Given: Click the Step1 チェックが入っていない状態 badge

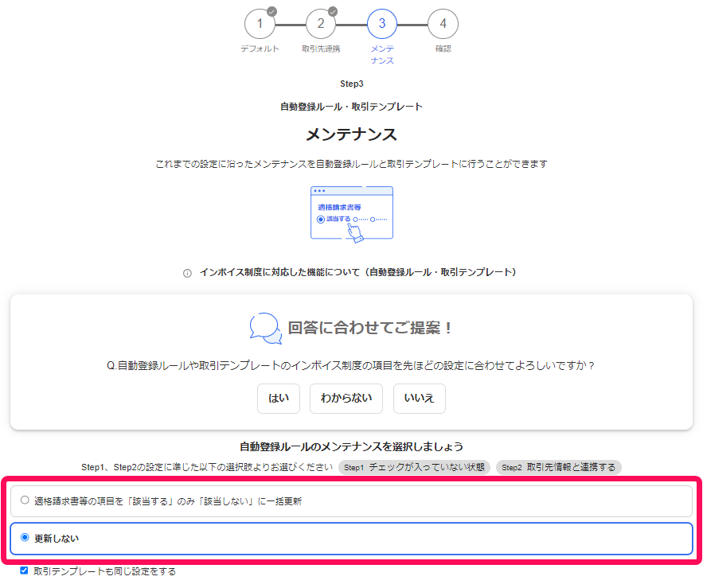Looking at the screenshot, I should point(414,467).
